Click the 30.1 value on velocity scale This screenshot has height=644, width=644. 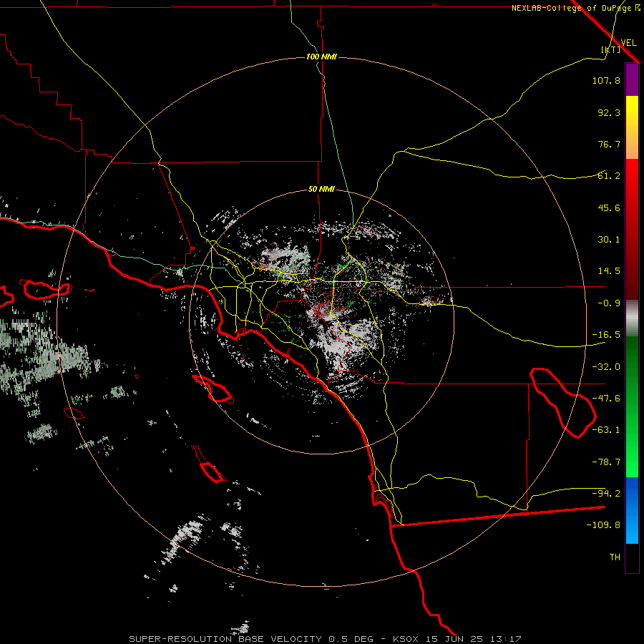[x=609, y=240]
